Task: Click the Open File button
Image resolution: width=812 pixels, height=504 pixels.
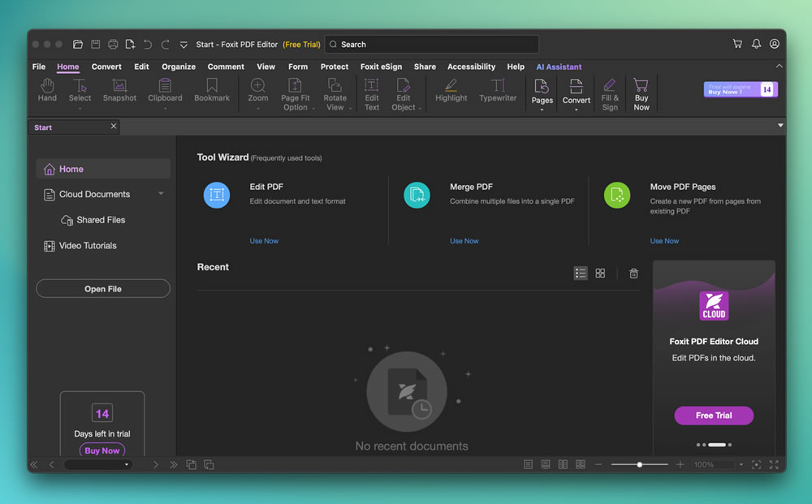Action: click(103, 289)
